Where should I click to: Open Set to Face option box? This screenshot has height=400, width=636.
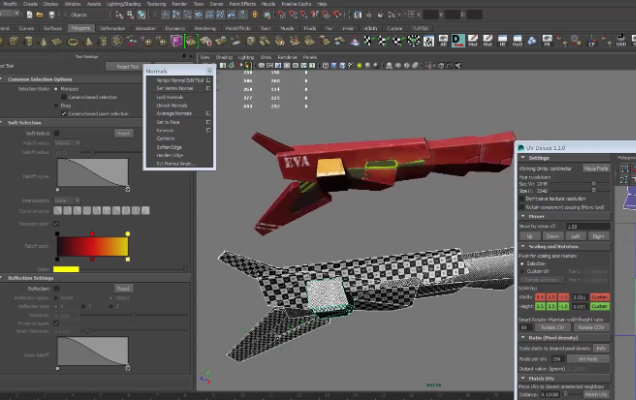(208, 121)
